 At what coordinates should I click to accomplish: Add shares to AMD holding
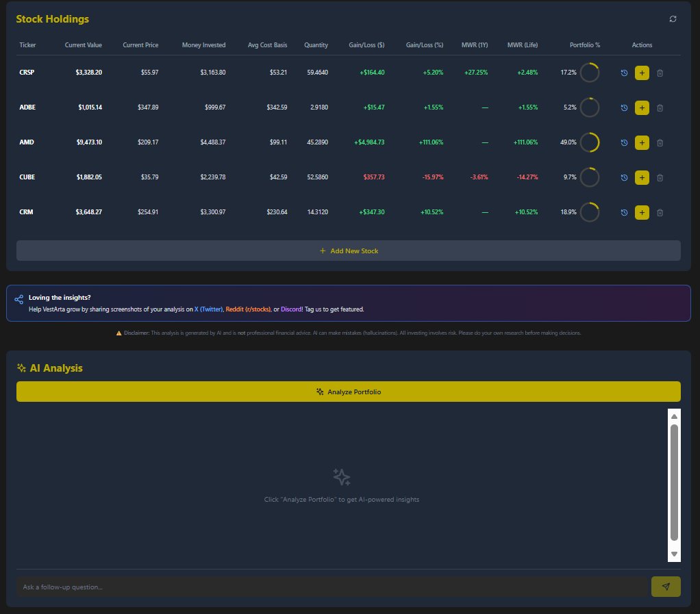(x=642, y=143)
